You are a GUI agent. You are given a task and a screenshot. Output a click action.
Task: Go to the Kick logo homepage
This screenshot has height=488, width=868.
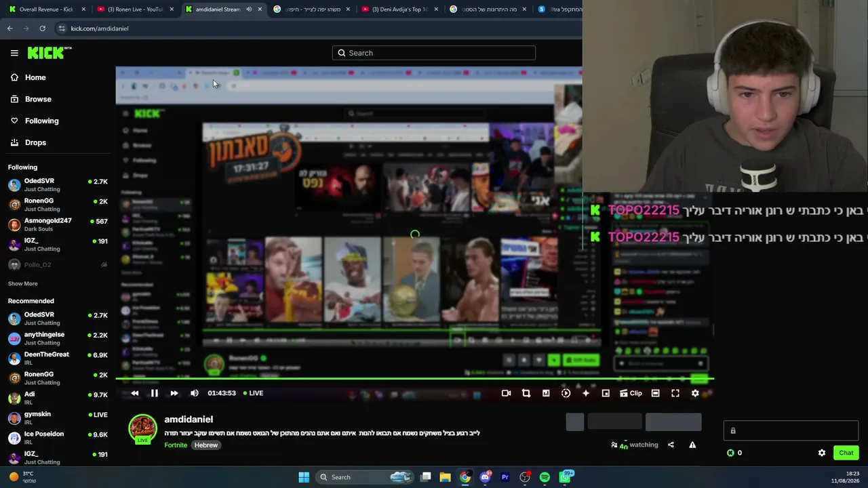pos(50,53)
